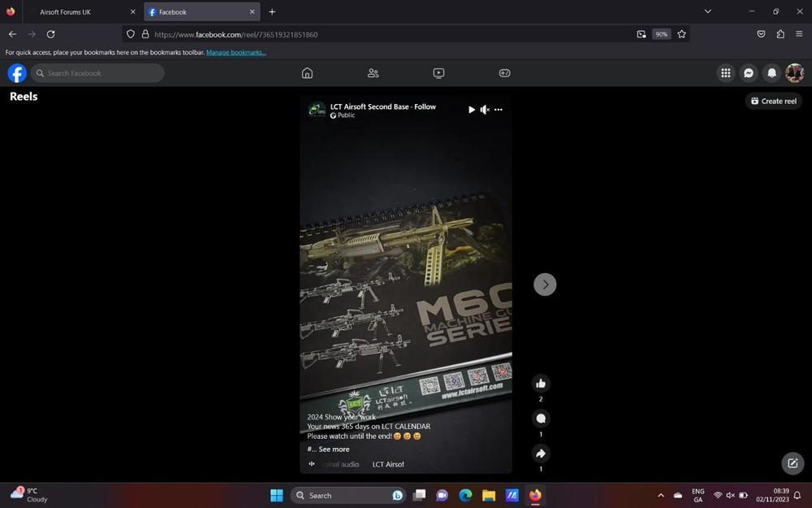Mute the reel's audio
The width and height of the screenshot is (812, 508).
click(485, 109)
